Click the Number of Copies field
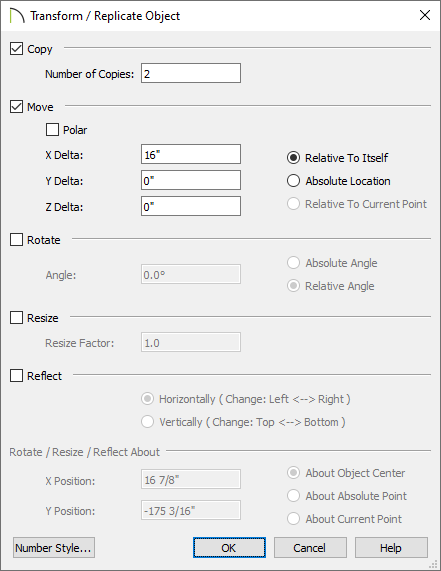 (x=191, y=73)
